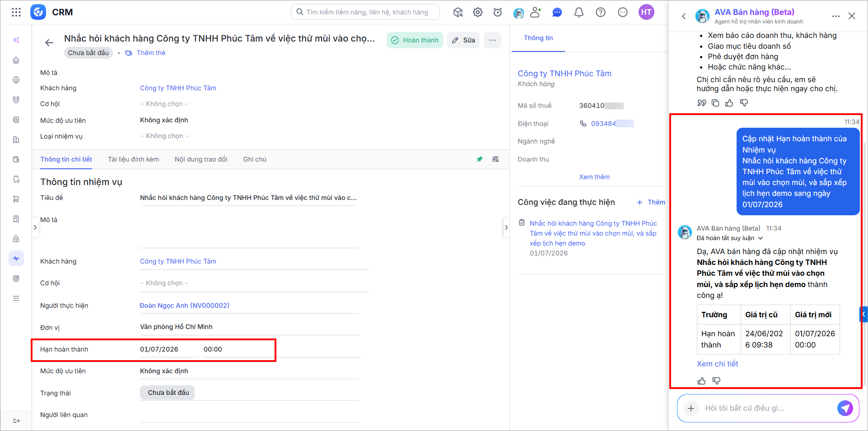The width and height of the screenshot is (868, 431).
Task: Click Thêm next to Công việc đang thực hiện
Action: [651, 202]
